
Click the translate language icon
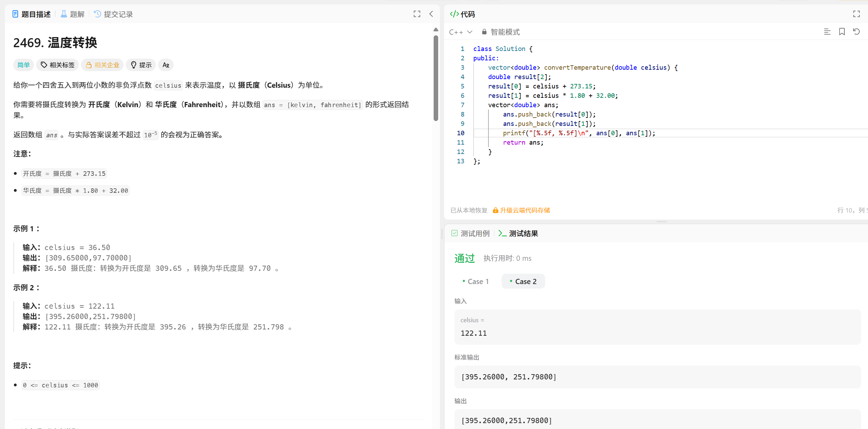[x=166, y=65]
